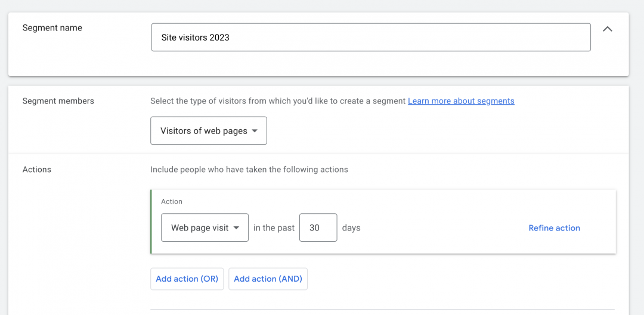Click the Segment name text field

[371, 38]
